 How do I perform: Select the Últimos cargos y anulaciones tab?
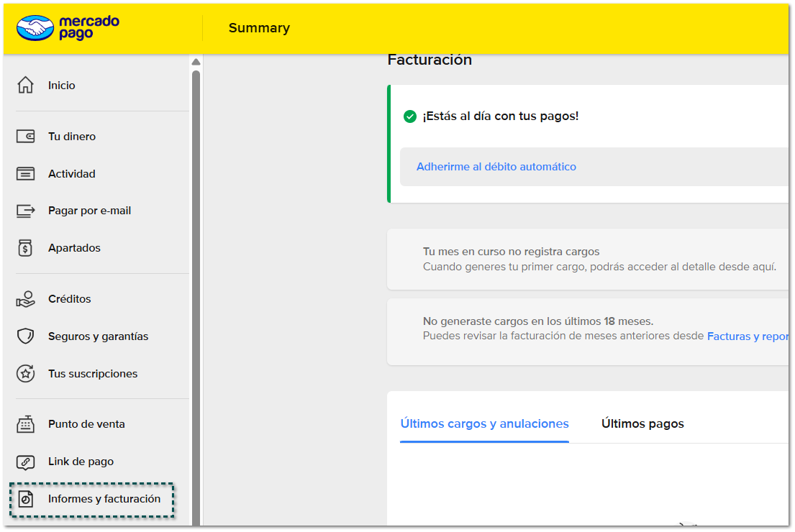click(x=484, y=424)
